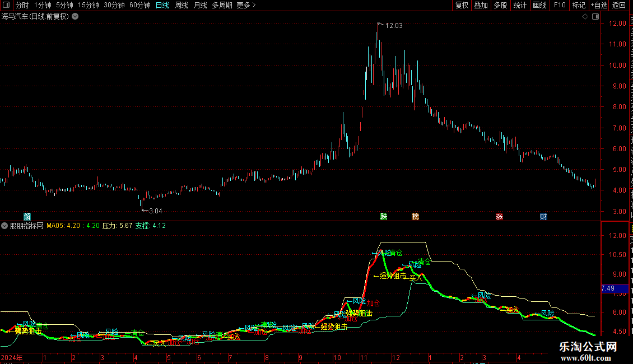The image size is (633, 364).
Task: Open the 多股 multi-stock view
Action: (500, 5)
